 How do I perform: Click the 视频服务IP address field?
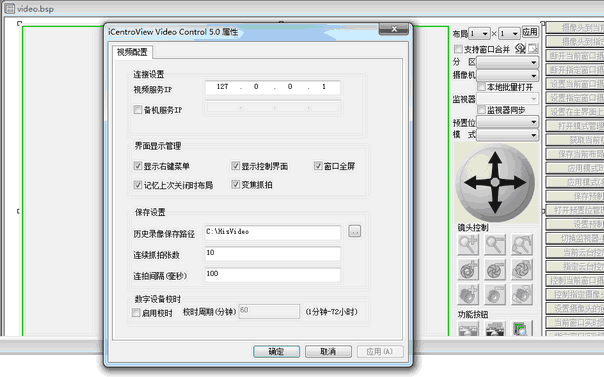(273, 87)
